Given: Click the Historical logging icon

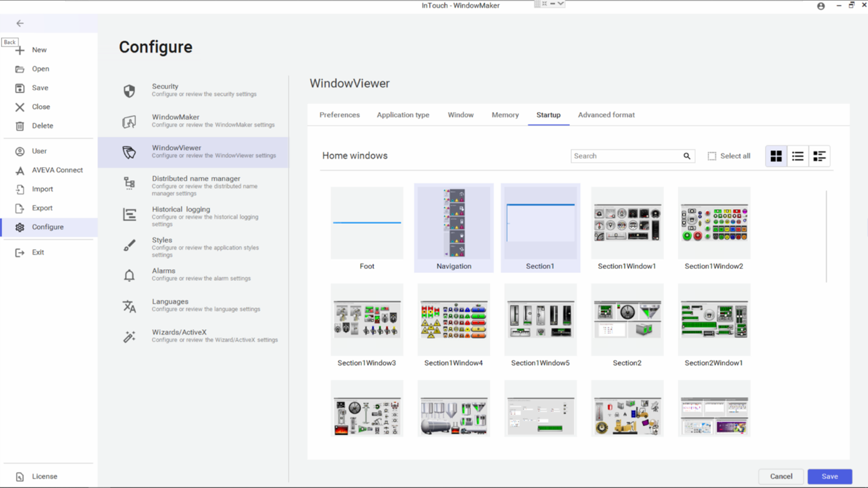Looking at the screenshot, I should coord(130,215).
